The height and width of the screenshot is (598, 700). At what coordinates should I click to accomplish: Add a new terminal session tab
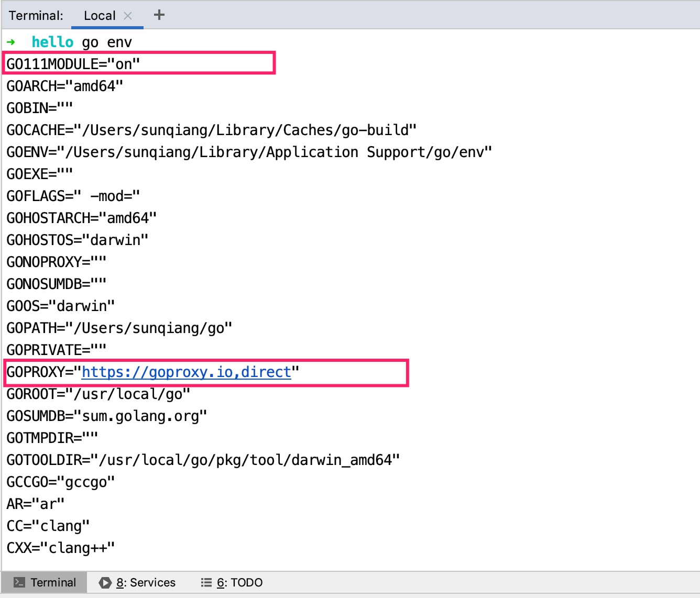click(159, 15)
